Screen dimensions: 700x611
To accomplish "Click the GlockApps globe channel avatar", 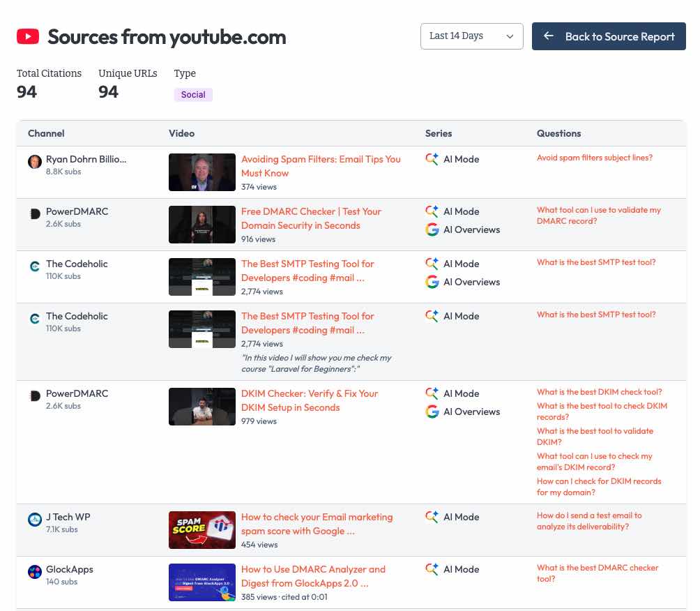I will click(35, 571).
